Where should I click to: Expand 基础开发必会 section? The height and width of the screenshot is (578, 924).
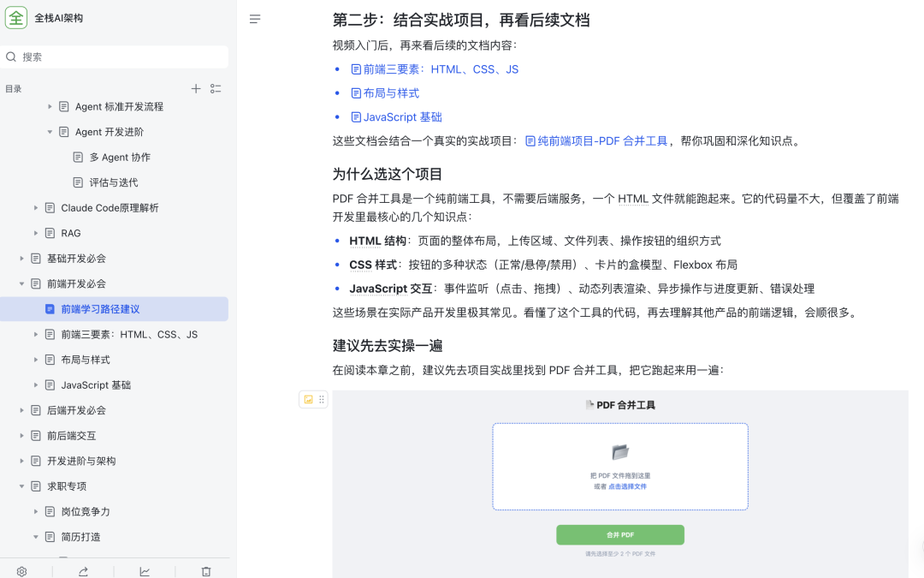pyautogui.click(x=21, y=259)
